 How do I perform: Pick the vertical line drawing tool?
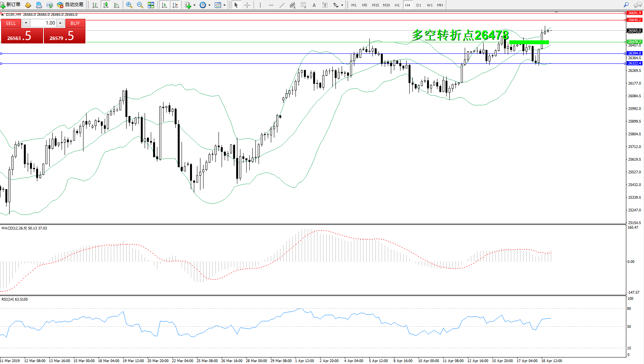pyautogui.click(x=260, y=5)
